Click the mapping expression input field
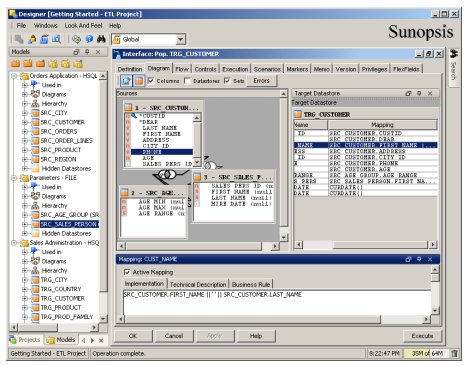The image size is (466, 366). point(277,302)
